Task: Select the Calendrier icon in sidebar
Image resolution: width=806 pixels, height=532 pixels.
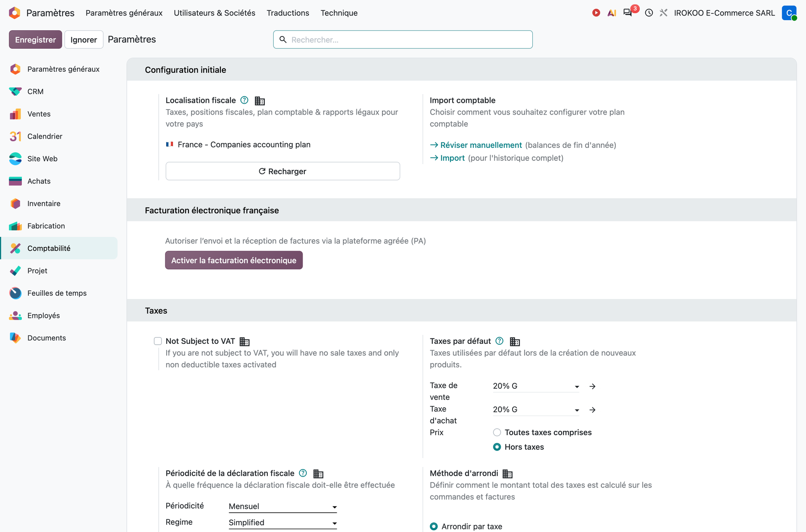Action: pyautogui.click(x=16, y=136)
